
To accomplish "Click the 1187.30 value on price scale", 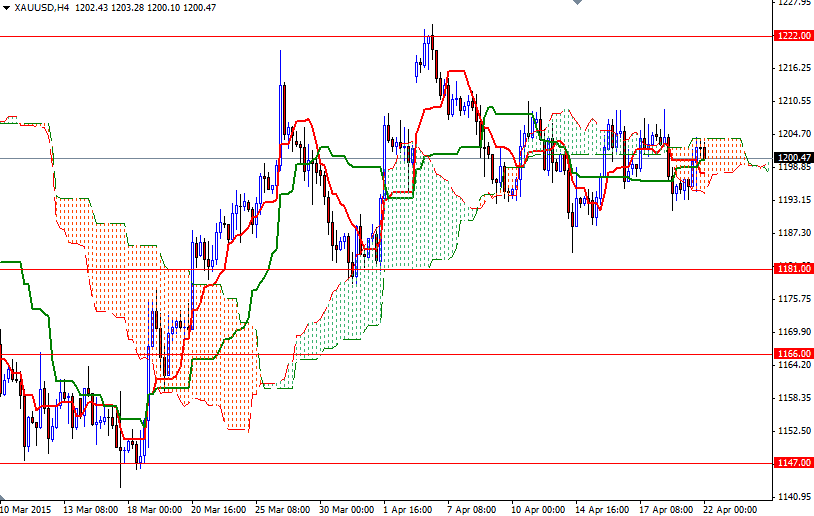I will (x=793, y=233).
